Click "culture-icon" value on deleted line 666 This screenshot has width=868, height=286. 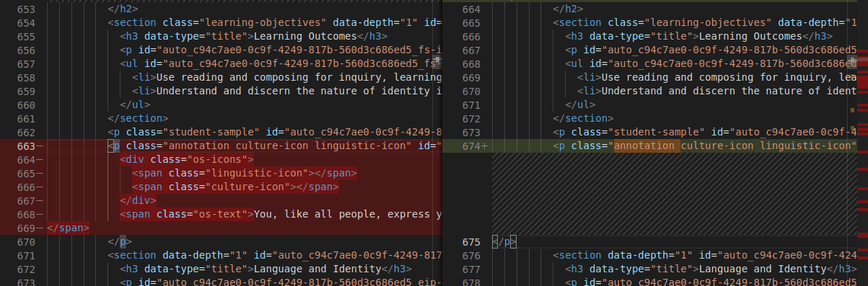(247, 187)
